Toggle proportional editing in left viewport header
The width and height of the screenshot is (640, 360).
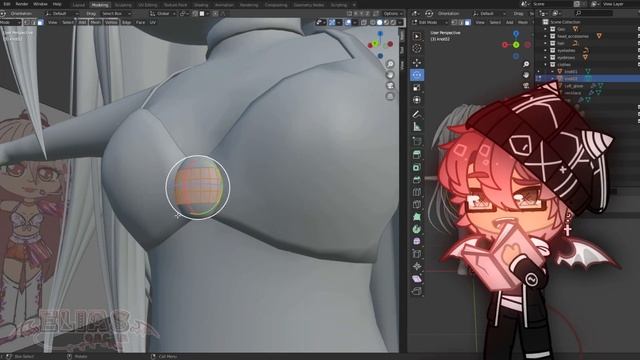click(215, 13)
